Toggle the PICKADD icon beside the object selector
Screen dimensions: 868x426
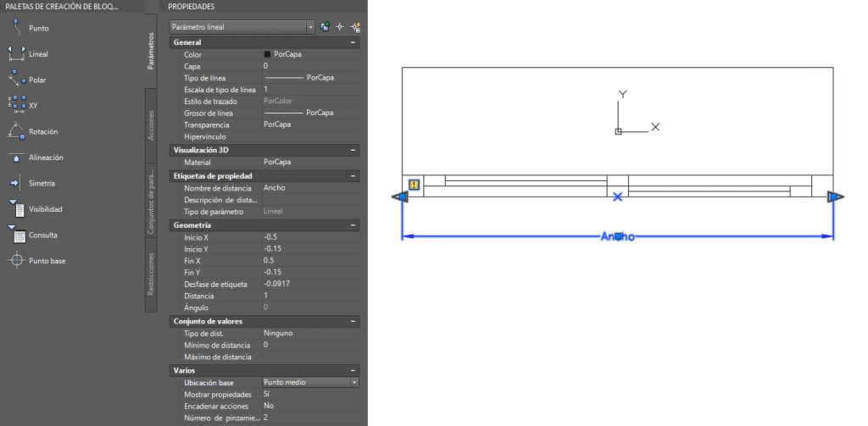[325, 27]
